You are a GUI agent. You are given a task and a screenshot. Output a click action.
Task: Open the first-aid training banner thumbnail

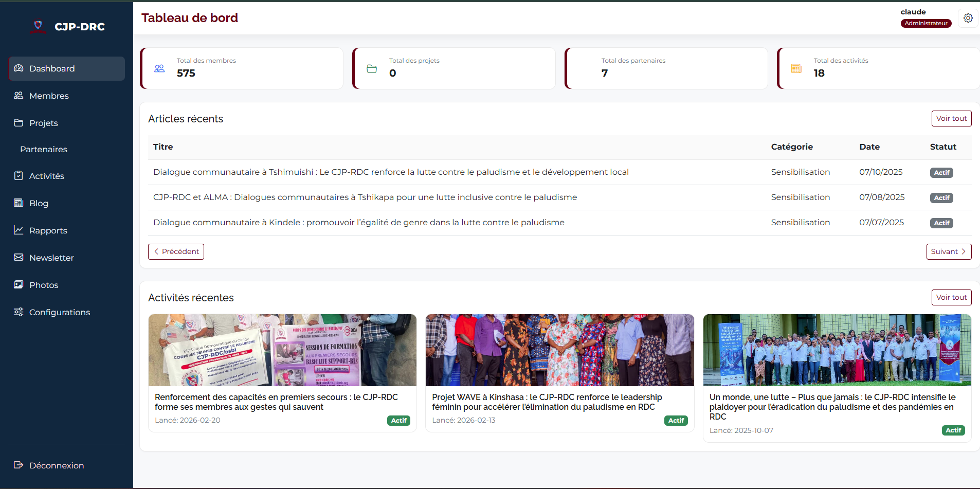[x=282, y=350]
